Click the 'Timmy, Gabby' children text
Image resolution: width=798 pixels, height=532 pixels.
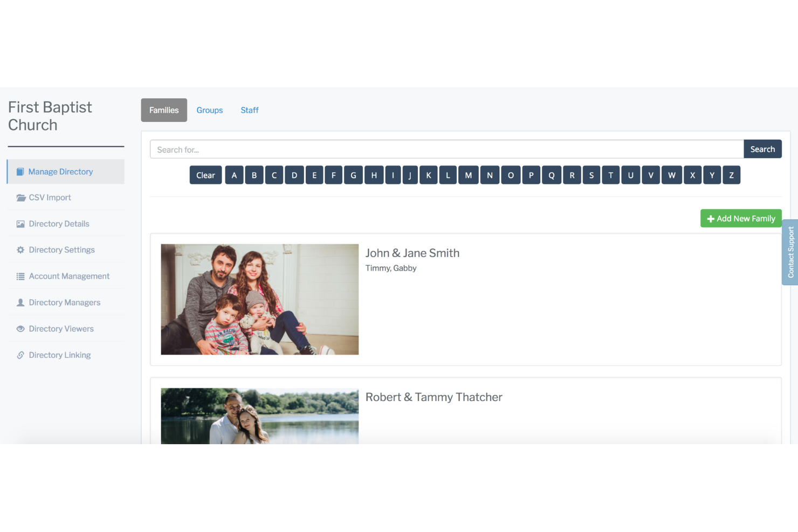[391, 268]
